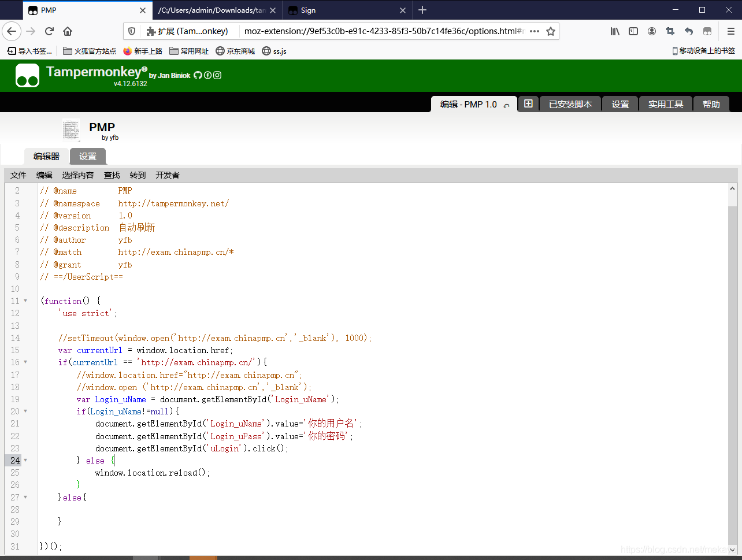This screenshot has width=742, height=560.
Task: Close the Downloads file browser tab
Action: (x=273, y=10)
